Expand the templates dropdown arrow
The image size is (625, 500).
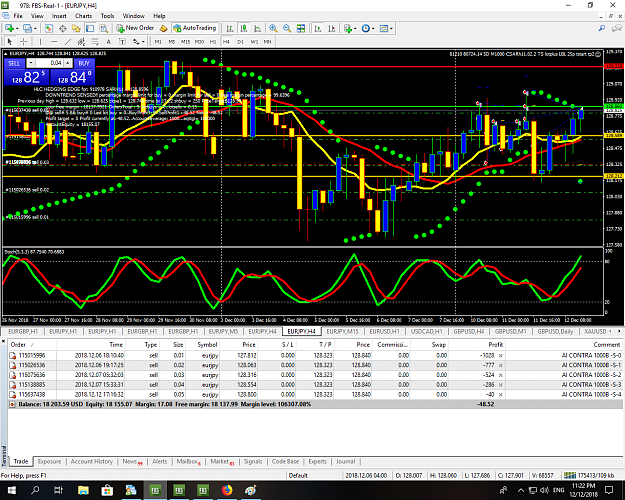point(391,28)
